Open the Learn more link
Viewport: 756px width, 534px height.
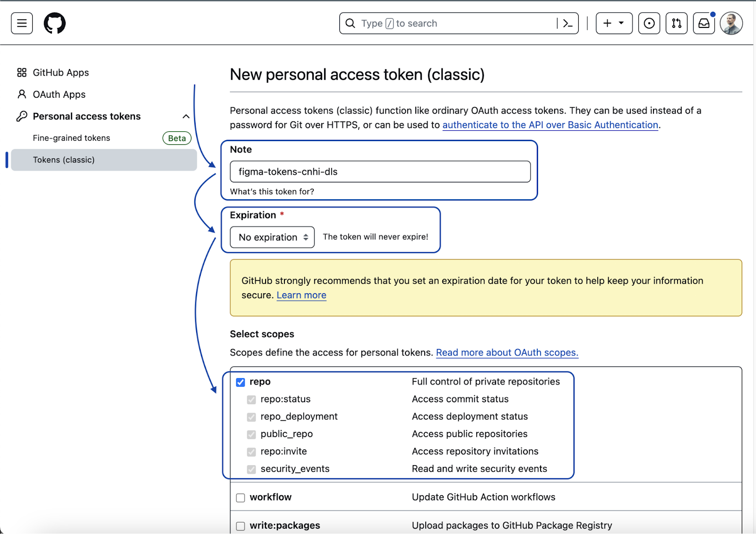click(301, 295)
